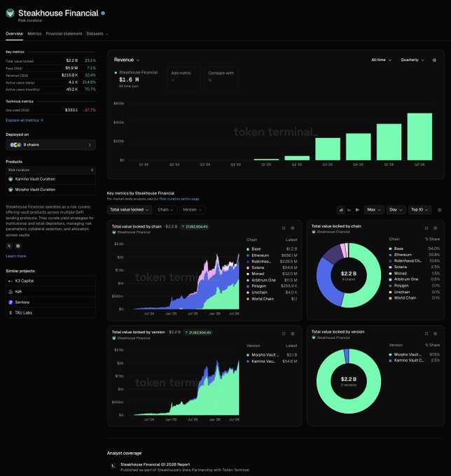The width and height of the screenshot is (451, 476).
Task: Open the Quarterly granularity dropdown
Action: pyautogui.click(x=412, y=59)
